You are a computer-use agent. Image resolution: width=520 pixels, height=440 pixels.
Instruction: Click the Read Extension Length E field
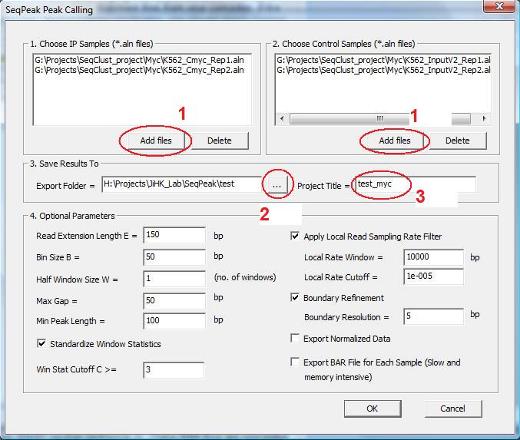coord(174,235)
